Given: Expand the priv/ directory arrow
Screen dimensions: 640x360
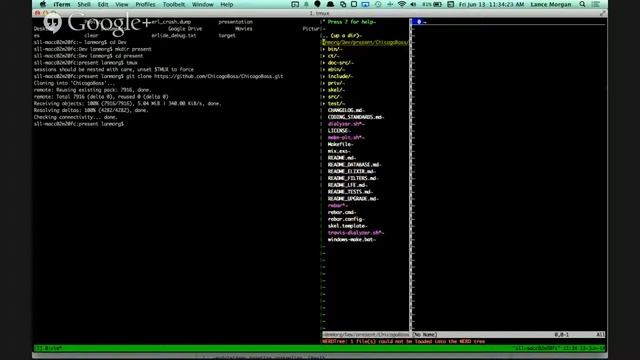Looking at the screenshot, I should [324, 83].
